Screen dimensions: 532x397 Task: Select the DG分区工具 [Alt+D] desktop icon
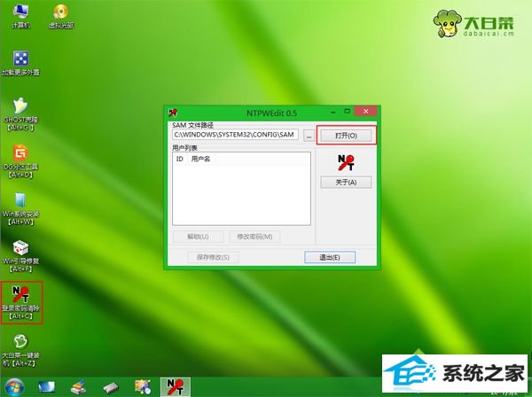[x=20, y=161]
